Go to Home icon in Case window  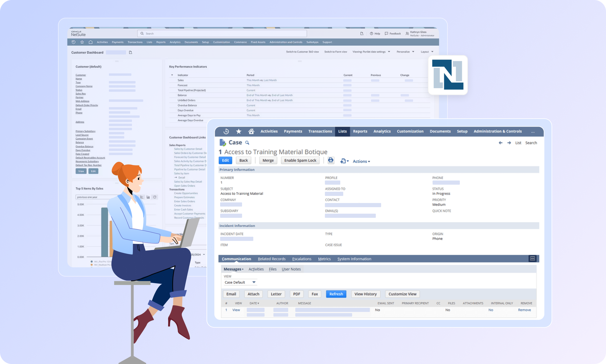click(x=251, y=131)
